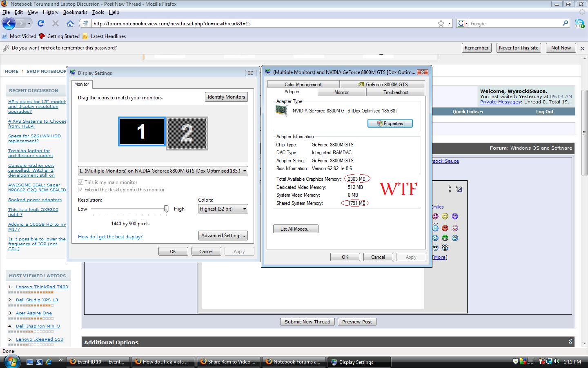Click 'How do I get the best display?' link
Image resolution: width=588 pixels, height=368 pixels.
(x=110, y=237)
